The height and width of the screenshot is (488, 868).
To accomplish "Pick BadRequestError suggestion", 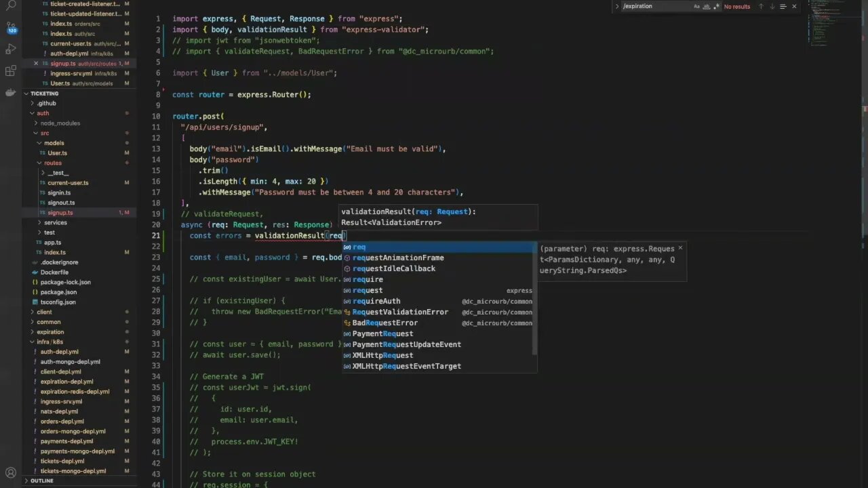I will [x=438, y=323].
